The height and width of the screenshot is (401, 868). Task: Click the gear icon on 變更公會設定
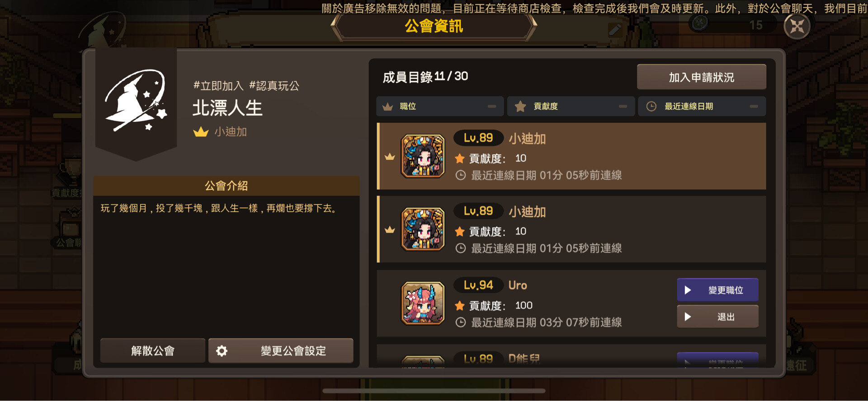(222, 351)
